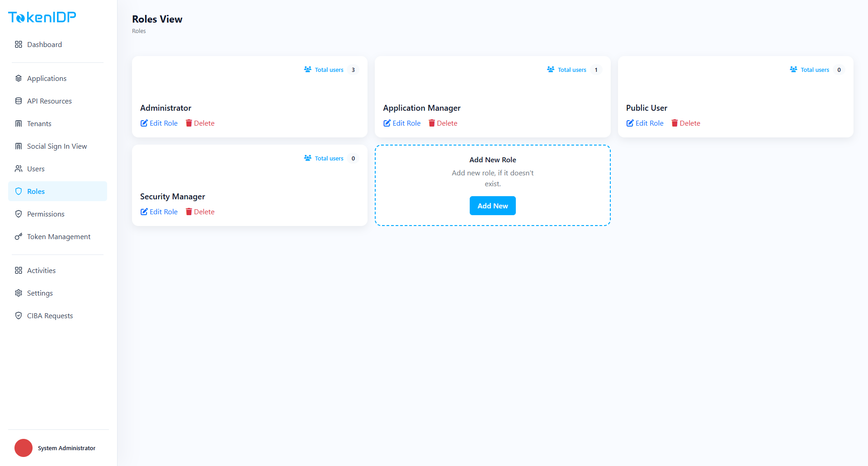Click Application Manager's user count badge 1

596,70
